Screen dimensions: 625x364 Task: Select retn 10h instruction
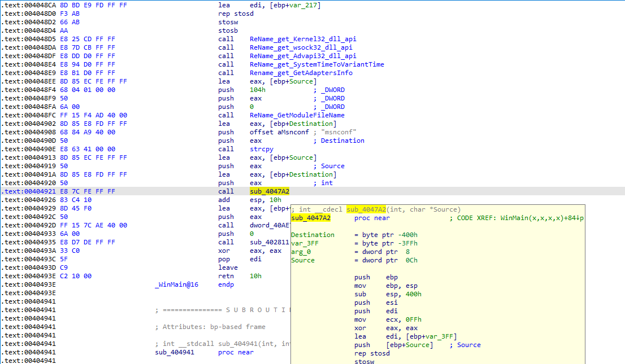point(240,276)
